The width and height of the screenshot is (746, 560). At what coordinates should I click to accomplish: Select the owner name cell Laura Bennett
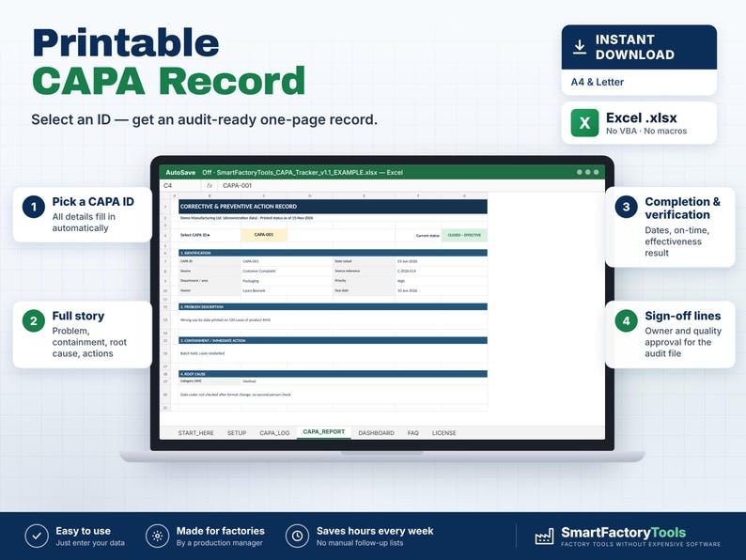tap(287, 290)
